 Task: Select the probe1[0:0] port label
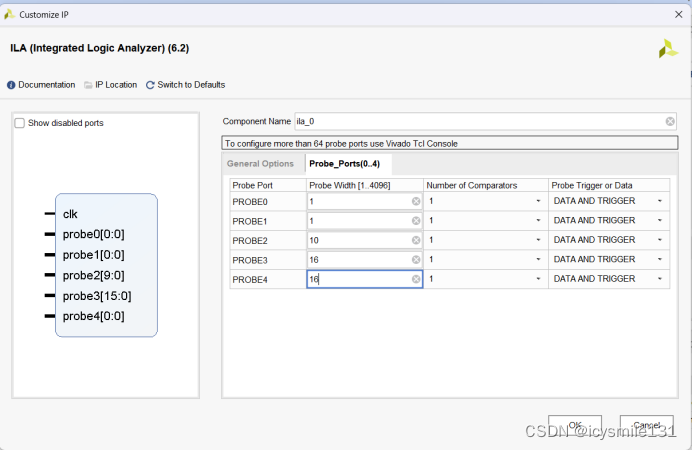[94, 255]
